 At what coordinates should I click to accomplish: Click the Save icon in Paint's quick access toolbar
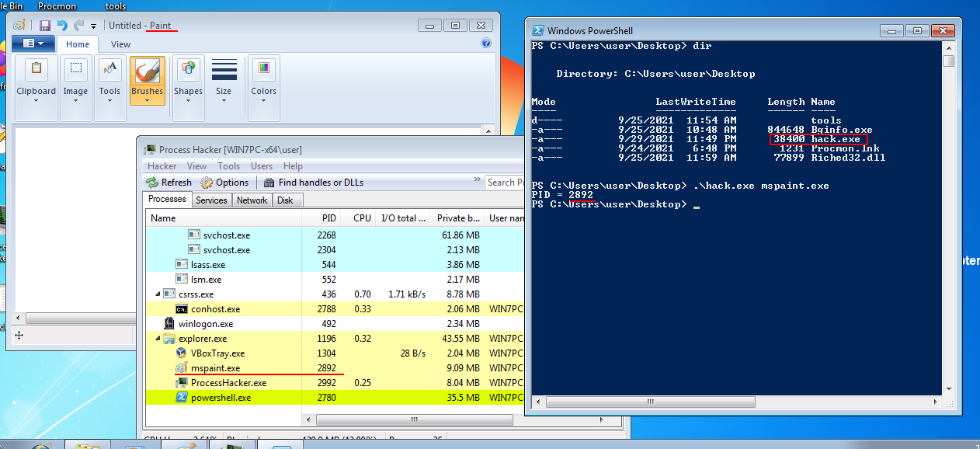coord(44,26)
